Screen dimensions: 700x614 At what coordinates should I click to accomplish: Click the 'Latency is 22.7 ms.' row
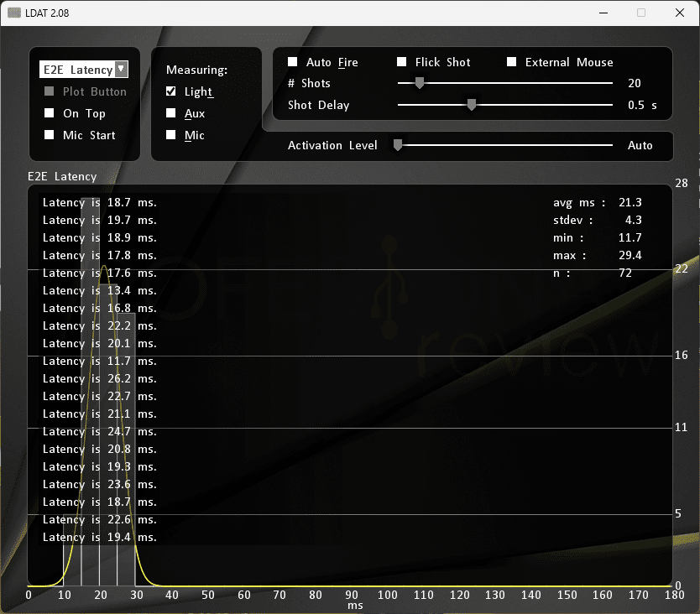[100, 396]
